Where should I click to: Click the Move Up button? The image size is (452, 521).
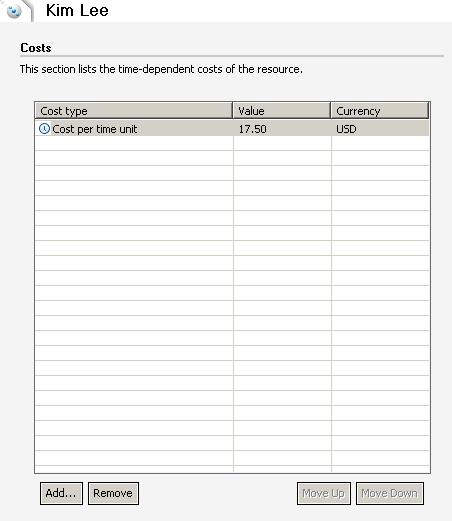[324, 493]
